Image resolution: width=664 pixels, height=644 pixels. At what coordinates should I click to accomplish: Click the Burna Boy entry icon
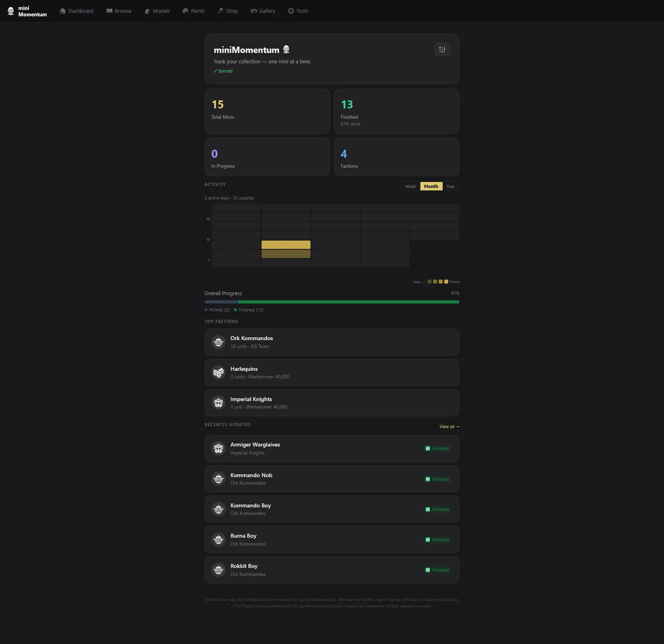point(219,540)
